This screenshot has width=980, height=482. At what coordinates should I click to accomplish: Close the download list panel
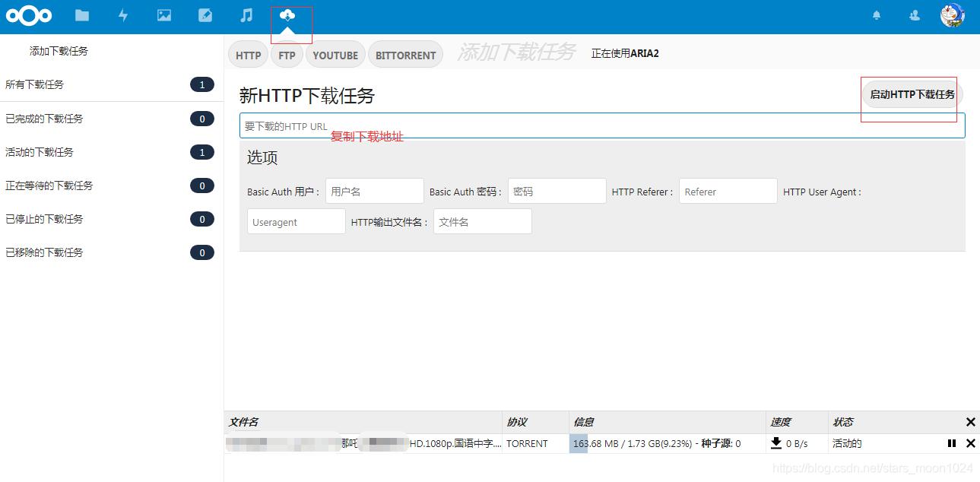[x=971, y=422]
